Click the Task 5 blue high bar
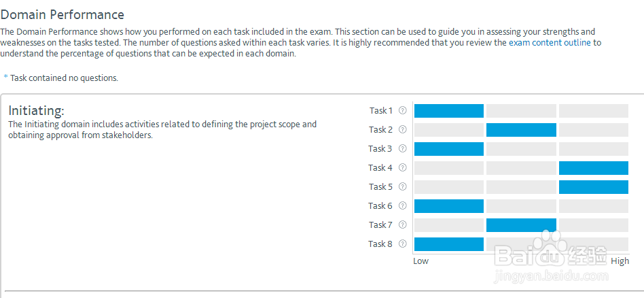This screenshot has height=298, width=644. [x=593, y=187]
